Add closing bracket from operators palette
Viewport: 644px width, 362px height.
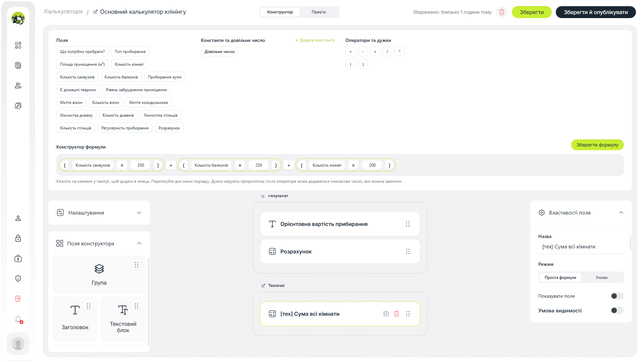[363, 64]
